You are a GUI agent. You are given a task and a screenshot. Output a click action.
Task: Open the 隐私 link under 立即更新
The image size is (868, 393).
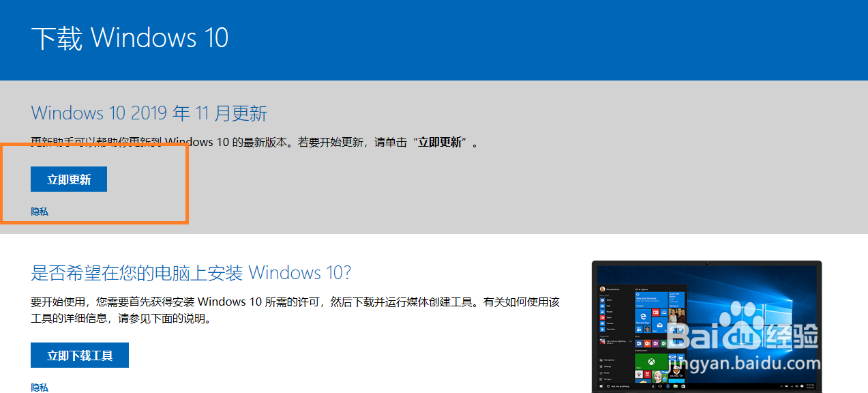click(40, 212)
